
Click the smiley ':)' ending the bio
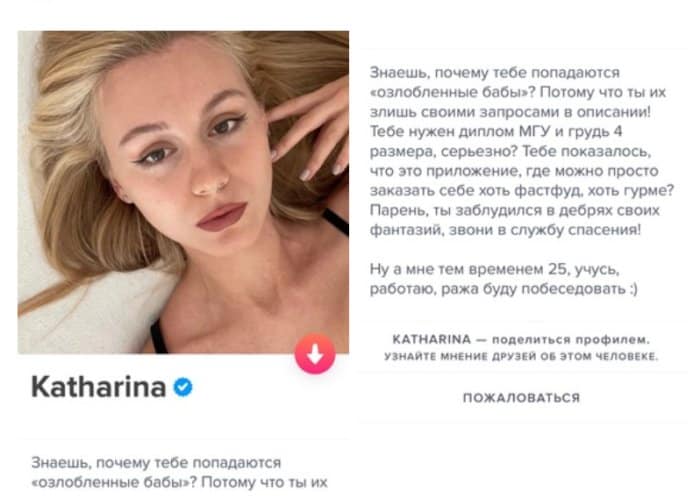click(x=633, y=289)
